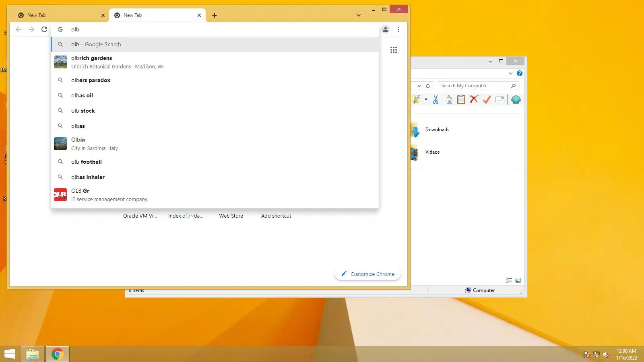Click the Olbia suggestion thumbnail
644x362 pixels.
60,144
